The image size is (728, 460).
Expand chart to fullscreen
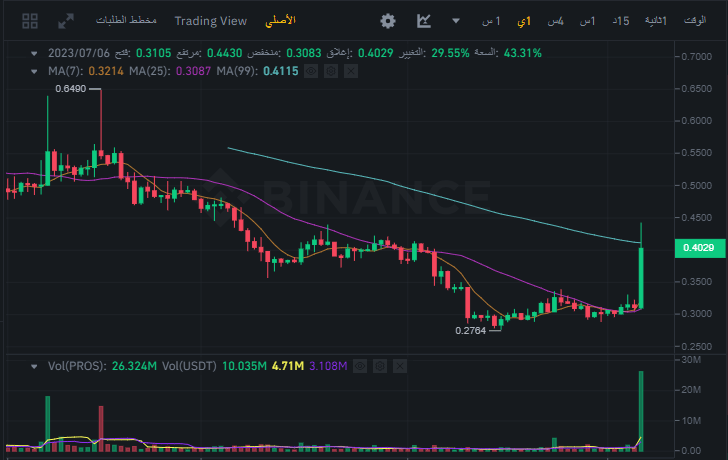point(66,21)
